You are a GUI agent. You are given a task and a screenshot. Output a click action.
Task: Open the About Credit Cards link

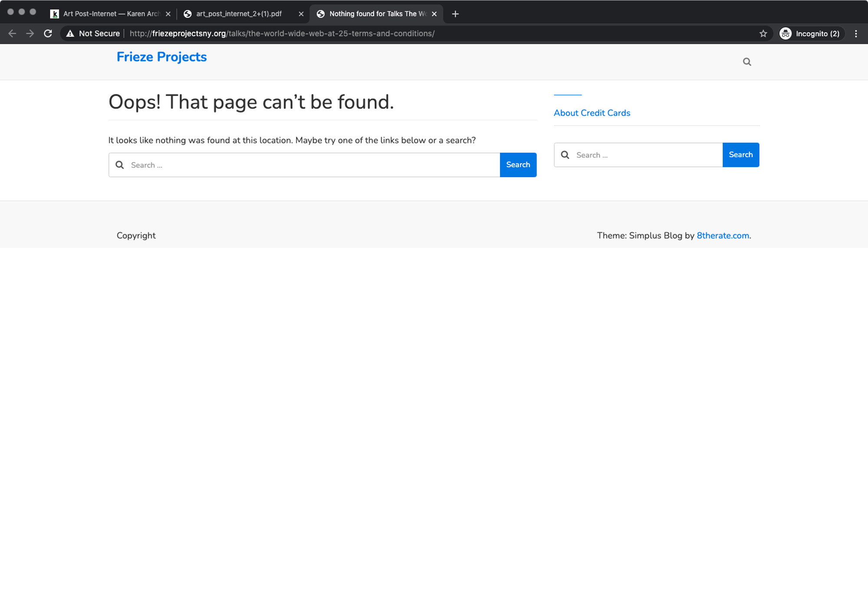[x=592, y=113]
